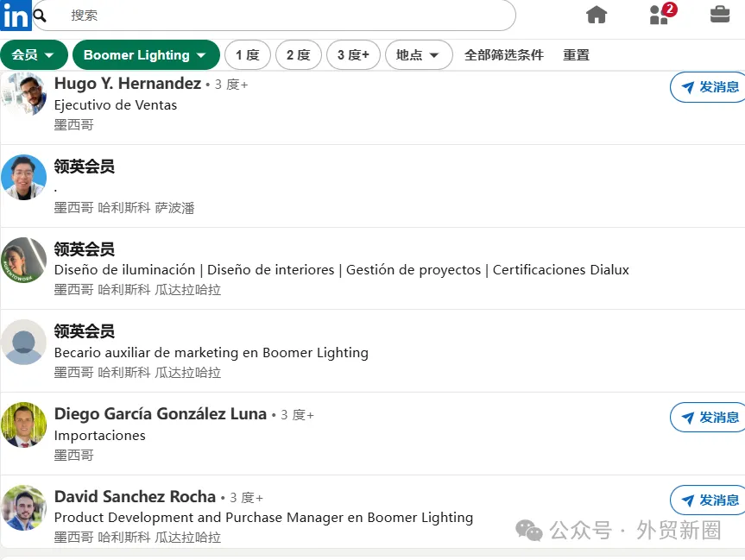
Task: Click the search magnifier icon
Action: pyautogui.click(x=41, y=16)
